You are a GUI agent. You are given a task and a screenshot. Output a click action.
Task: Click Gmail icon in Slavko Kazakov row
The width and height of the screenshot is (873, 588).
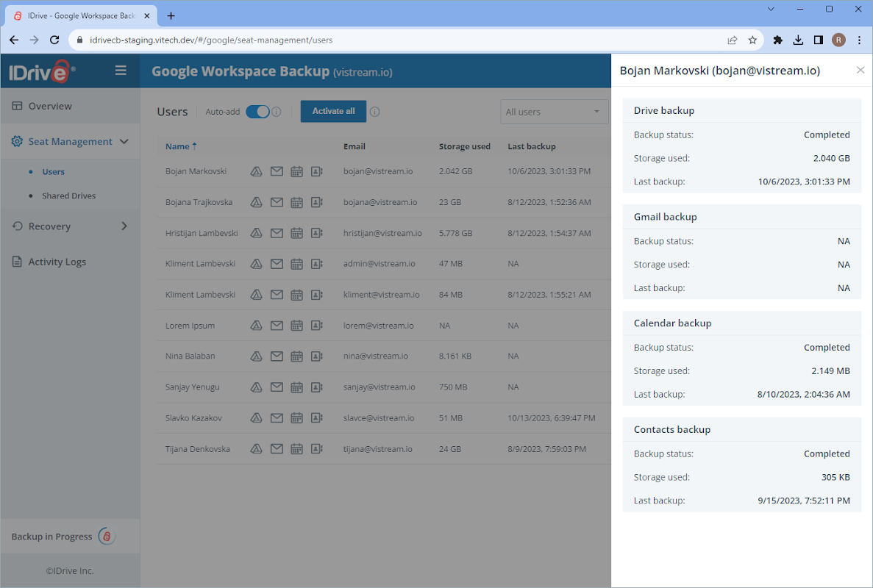(x=277, y=417)
